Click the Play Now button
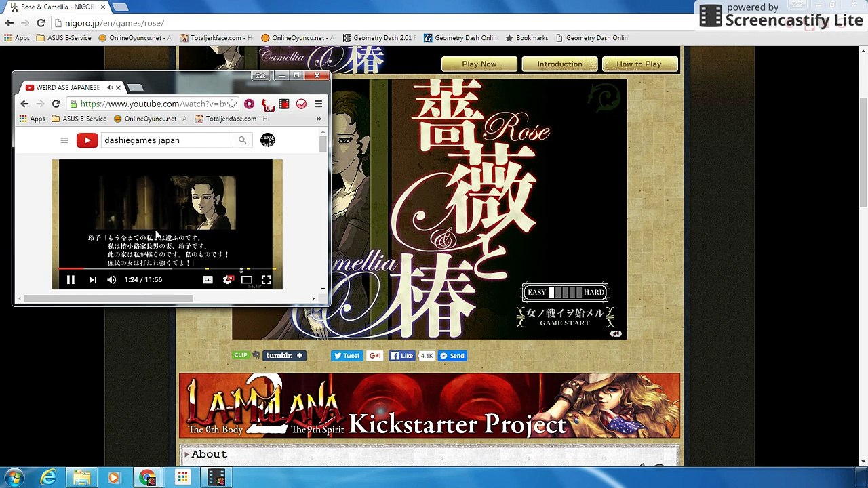This screenshot has height=488, width=868. [x=479, y=64]
